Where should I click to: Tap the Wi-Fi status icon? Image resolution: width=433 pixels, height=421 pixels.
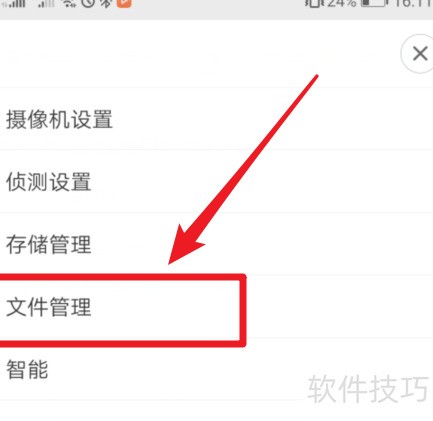pyautogui.click(x=69, y=4)
